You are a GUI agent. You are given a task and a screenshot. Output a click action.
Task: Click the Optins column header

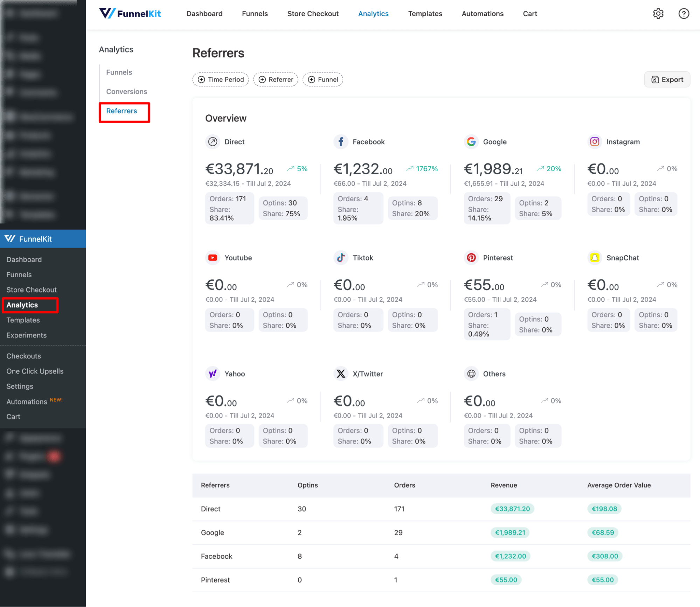point(308,485)
